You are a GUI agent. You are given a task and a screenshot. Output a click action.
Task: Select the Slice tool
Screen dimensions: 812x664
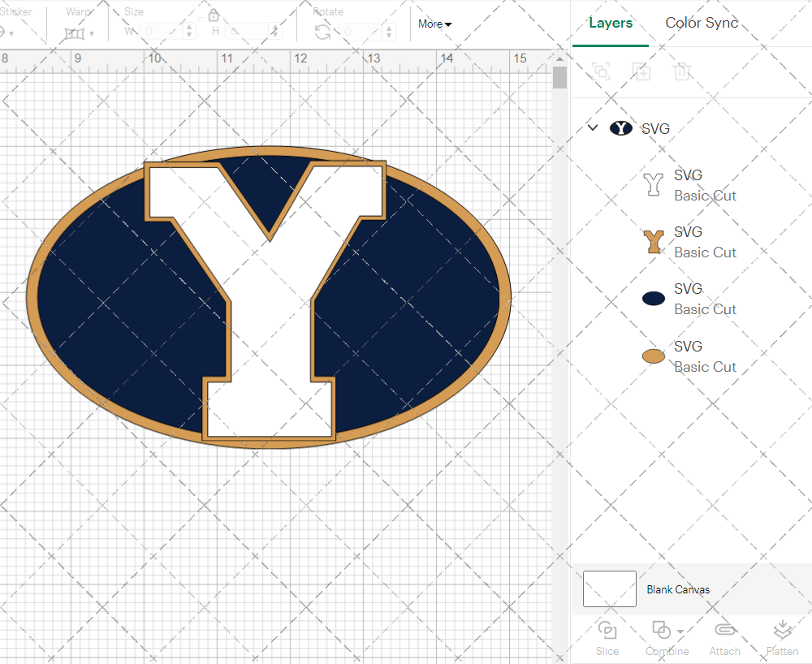click(607, 637)
